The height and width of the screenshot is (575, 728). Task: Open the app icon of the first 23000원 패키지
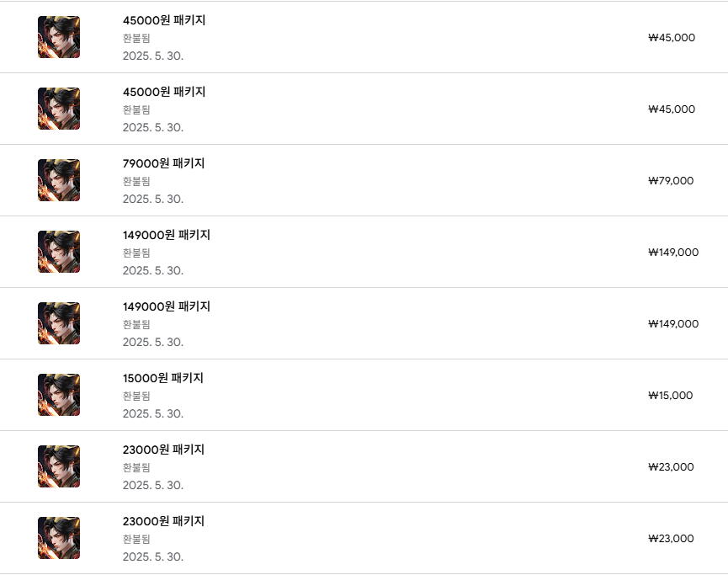point(59,466)
